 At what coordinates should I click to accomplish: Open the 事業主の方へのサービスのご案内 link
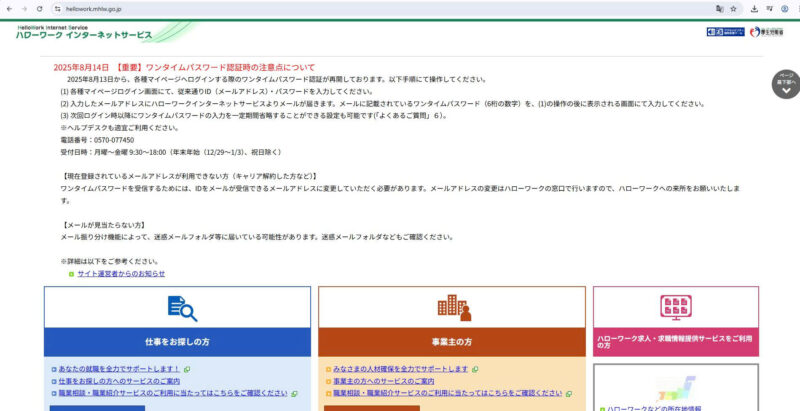click(384, 381)
